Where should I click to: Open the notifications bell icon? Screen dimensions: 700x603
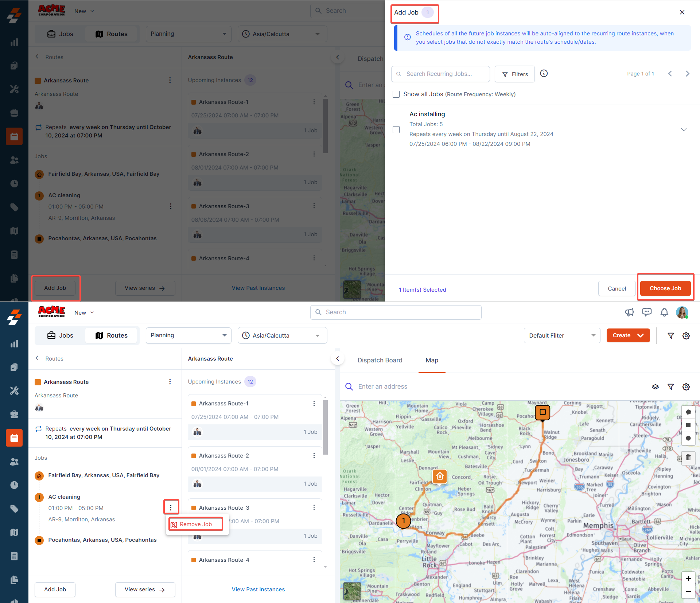coord(664,312)
